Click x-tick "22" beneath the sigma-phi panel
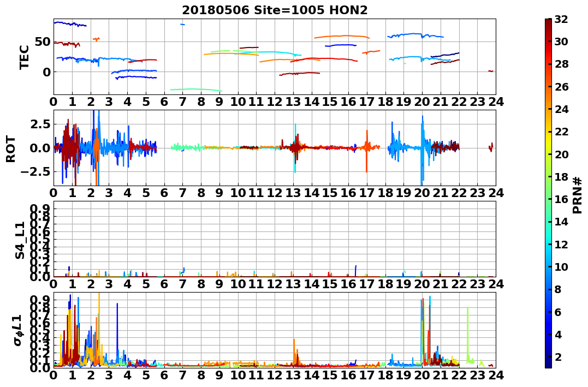Viewport: 588px width, 387px height. 459,376
